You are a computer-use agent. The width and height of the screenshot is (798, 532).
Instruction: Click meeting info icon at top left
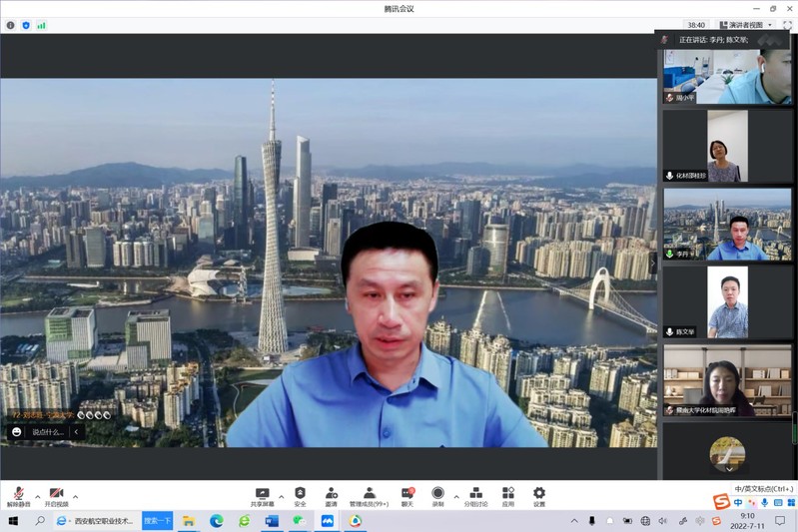10,25
